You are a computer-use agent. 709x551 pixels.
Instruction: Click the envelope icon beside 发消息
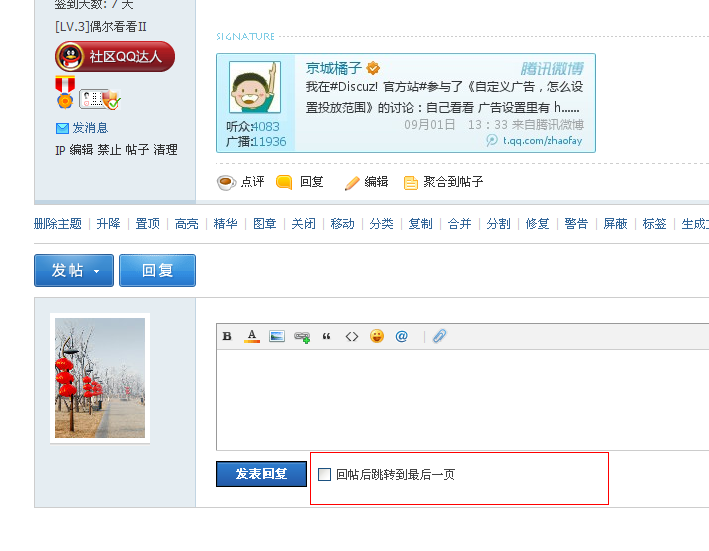point(62,128)
